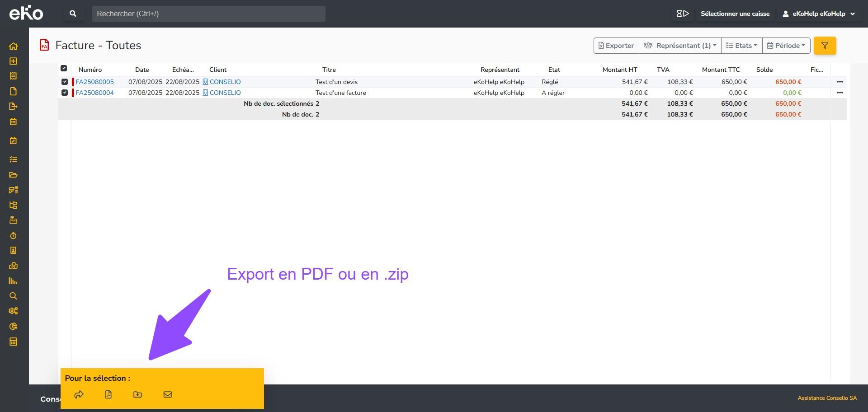
Task: Uncheck the select-all checkbox in table header
Action: coord(64,69)
